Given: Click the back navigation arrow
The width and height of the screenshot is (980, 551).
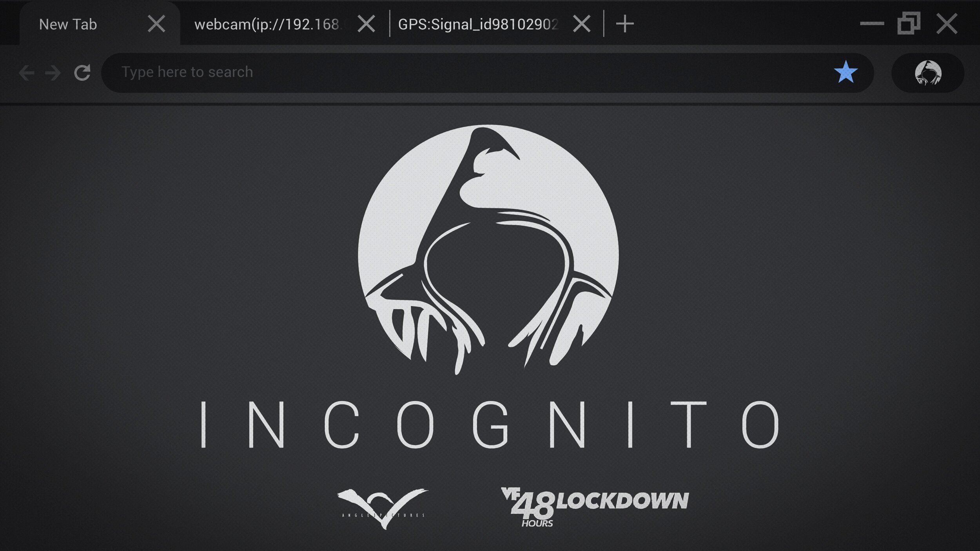Looking at the screenshot, I should 27,73.
